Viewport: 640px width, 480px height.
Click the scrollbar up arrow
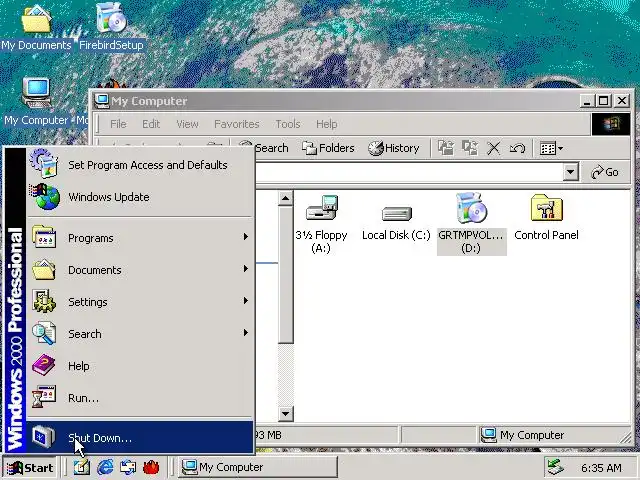285,198
